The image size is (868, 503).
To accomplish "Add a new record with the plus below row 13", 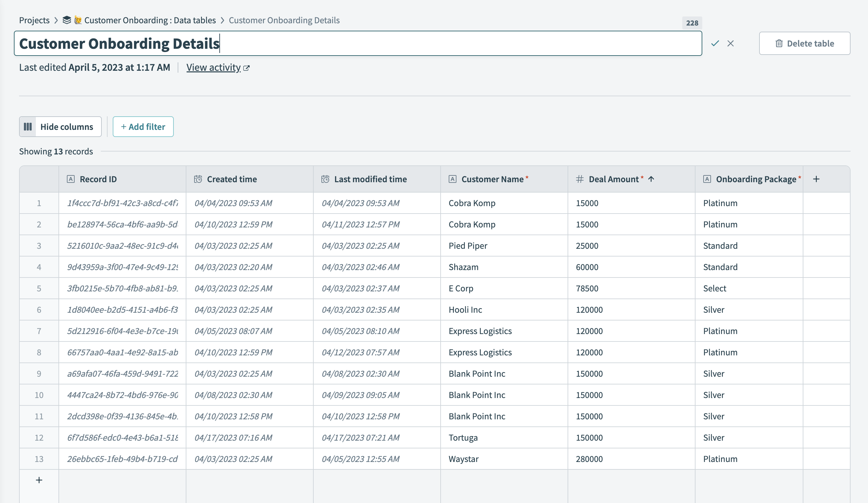I will (x=39, y=480).
